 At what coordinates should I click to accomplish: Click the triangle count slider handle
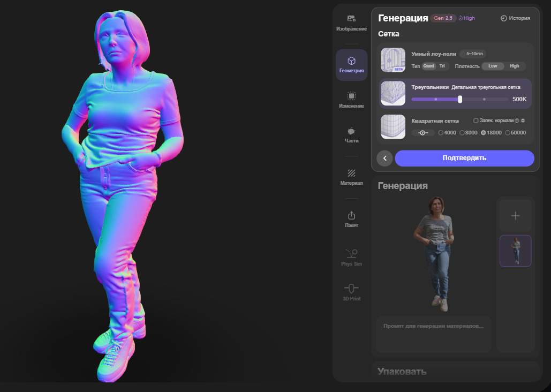click(x=460, y=99)
